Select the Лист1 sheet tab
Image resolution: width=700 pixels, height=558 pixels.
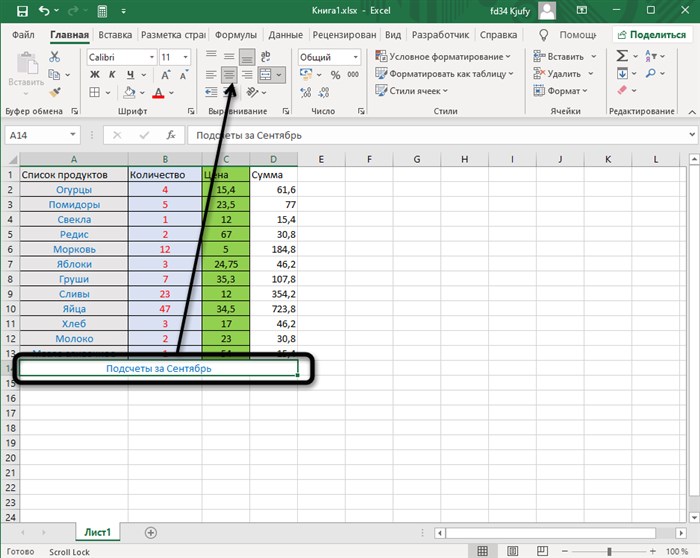pos(97,532)
